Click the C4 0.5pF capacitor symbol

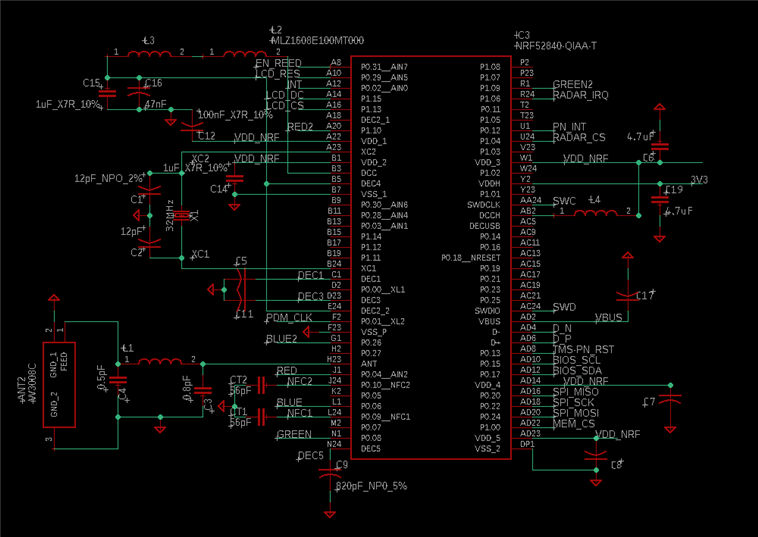[x=118, y=380]
